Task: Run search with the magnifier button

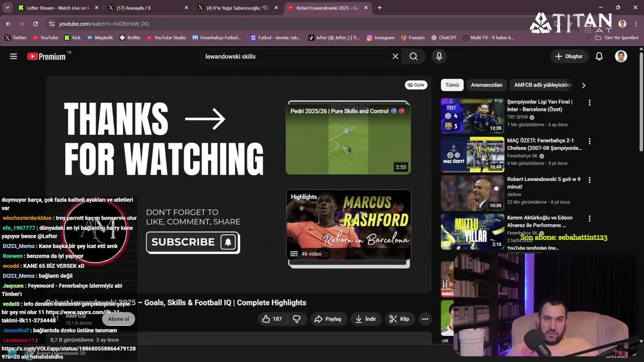Action: 414,56
